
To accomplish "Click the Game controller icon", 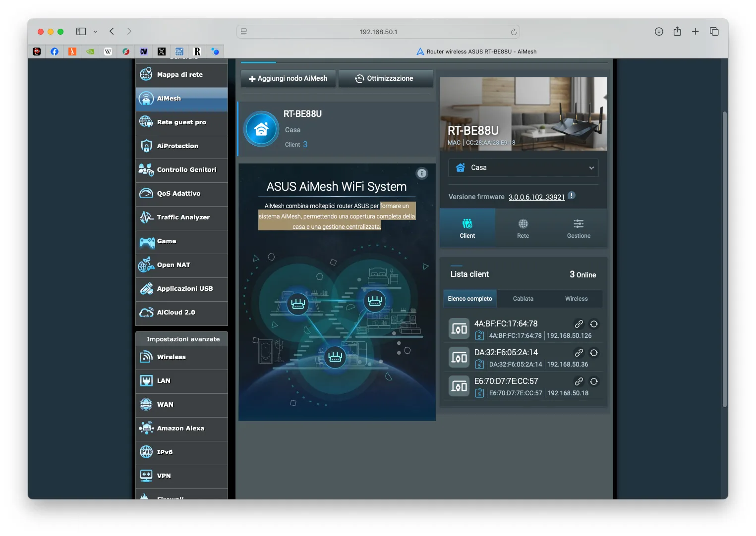I will tap(147, 242).
